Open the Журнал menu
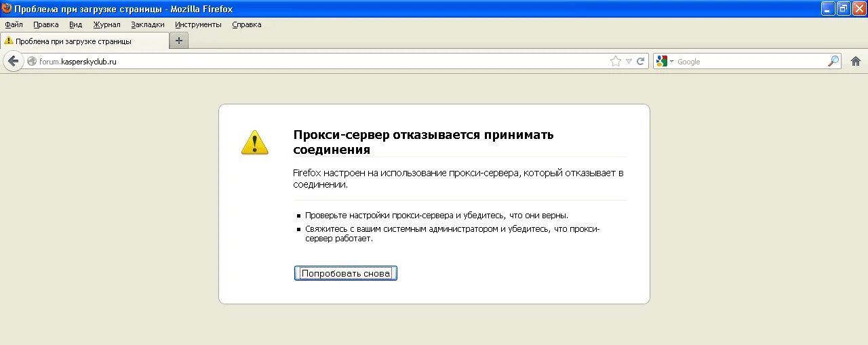 click(106, 24)
